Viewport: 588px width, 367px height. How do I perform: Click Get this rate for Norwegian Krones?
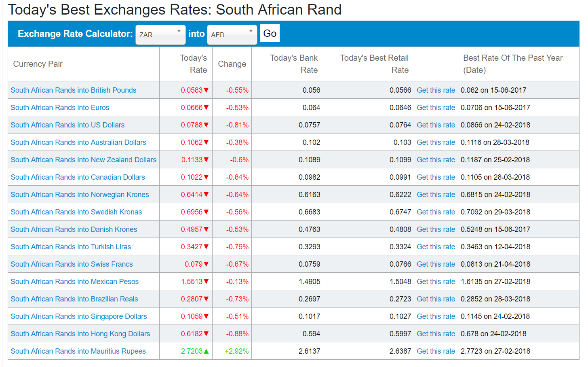(x=436, y=195)
